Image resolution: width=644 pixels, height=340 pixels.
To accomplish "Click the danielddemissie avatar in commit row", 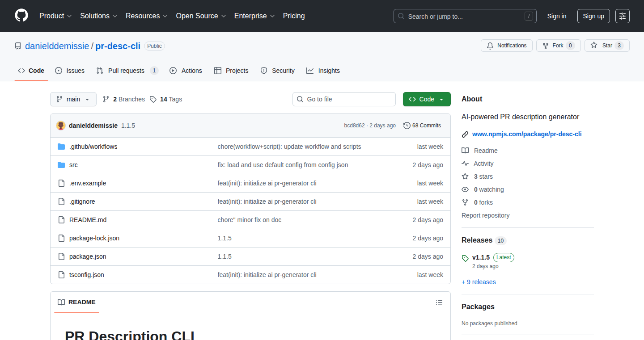I will [61, 126].
